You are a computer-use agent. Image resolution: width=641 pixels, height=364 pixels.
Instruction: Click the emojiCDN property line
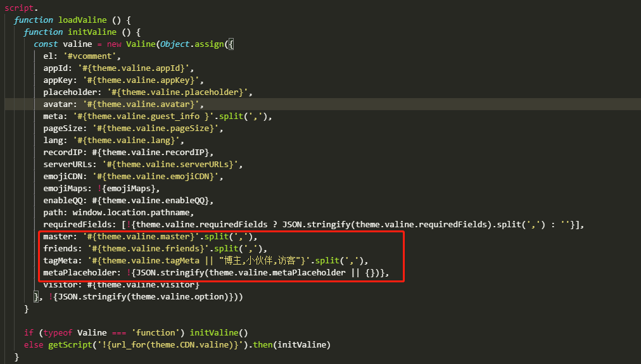pyautogui.click(x=133, y=176)
